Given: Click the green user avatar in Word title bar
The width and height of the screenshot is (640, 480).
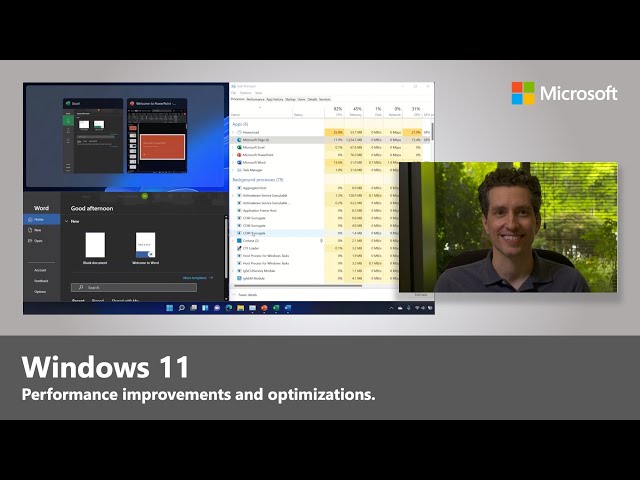Looking at the screenshot, I should pyautogui.click(x=144, y=196).
